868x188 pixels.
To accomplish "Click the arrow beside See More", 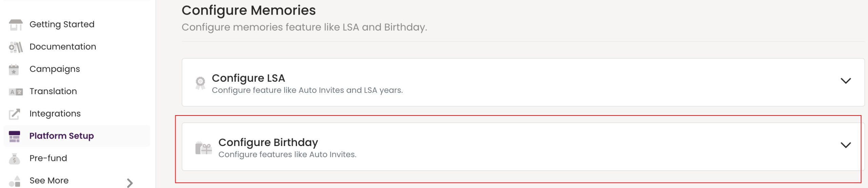I will [130, 183].
